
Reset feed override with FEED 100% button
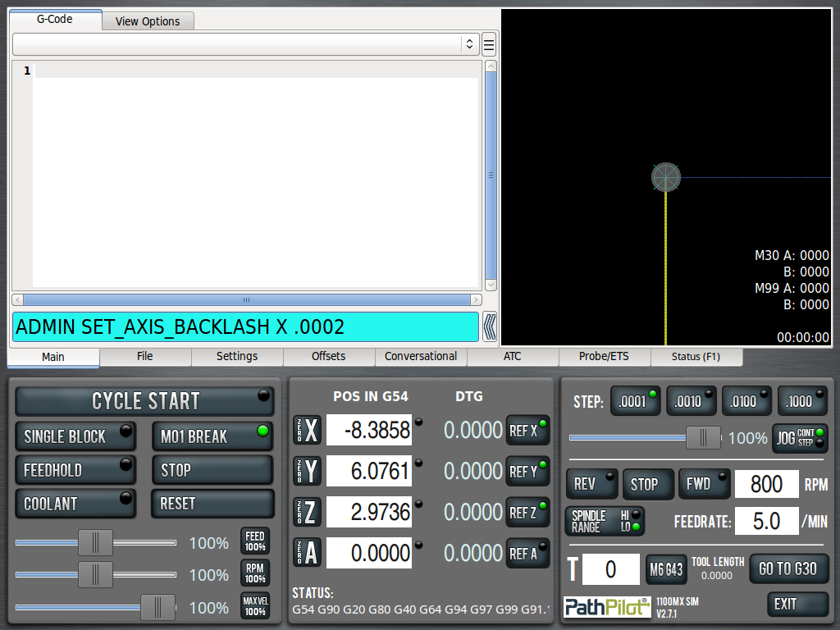[x=255, y=541]
